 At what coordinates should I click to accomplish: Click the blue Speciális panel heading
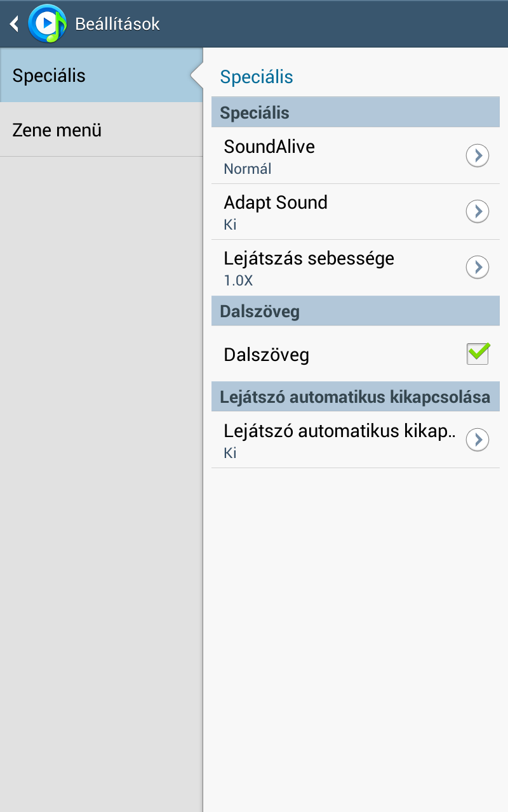(x=257, y=77)
